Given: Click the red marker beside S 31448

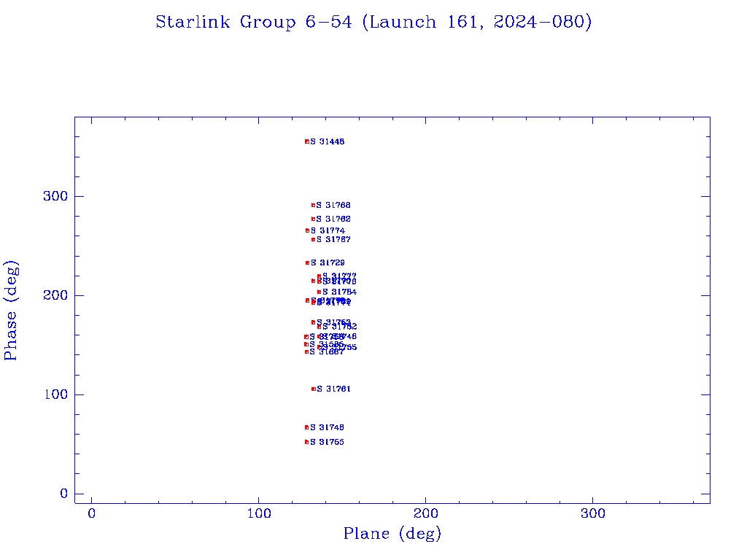Looking at the screenshot, I should 307,141.
